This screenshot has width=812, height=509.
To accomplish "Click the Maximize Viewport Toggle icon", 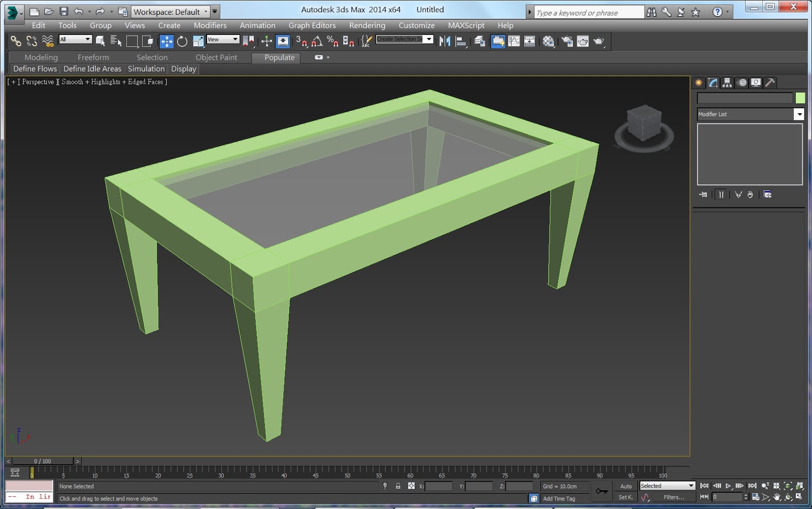I will pos(799,496).
